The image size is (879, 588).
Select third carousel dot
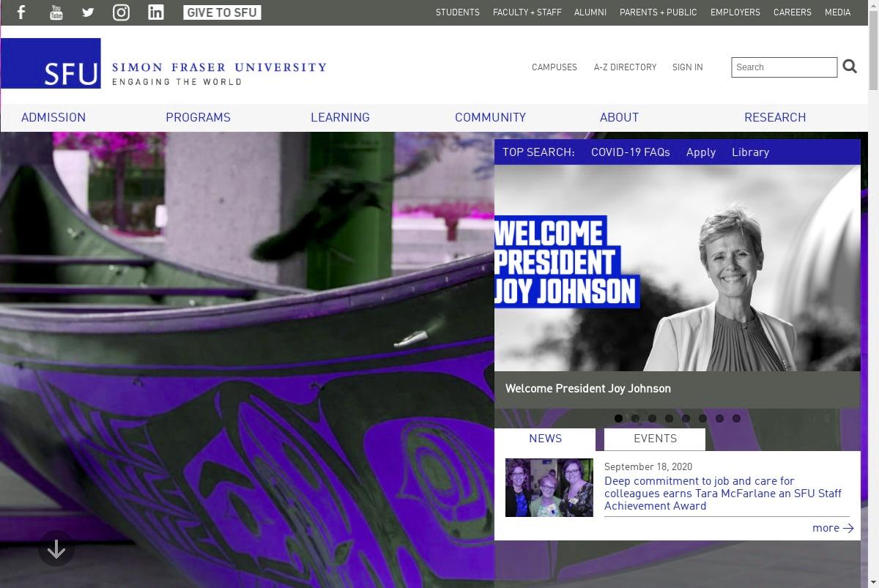tap(652, 419)
